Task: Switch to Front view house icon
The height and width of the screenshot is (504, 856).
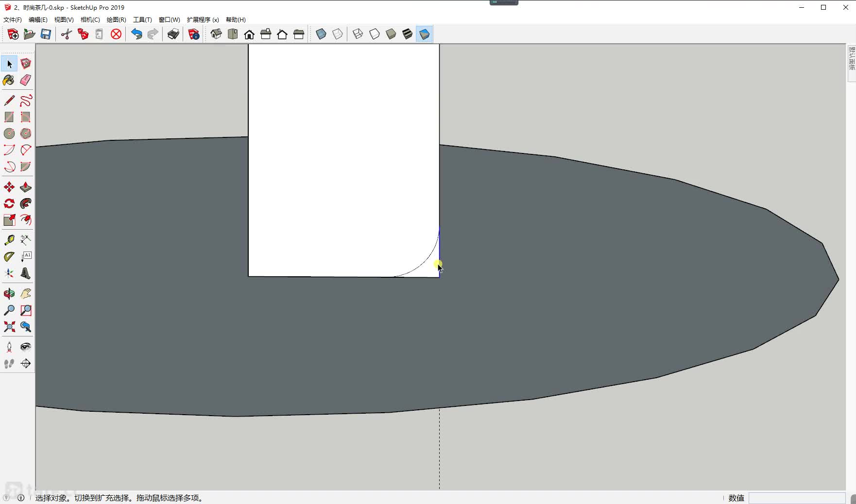Action: [249, 34]
